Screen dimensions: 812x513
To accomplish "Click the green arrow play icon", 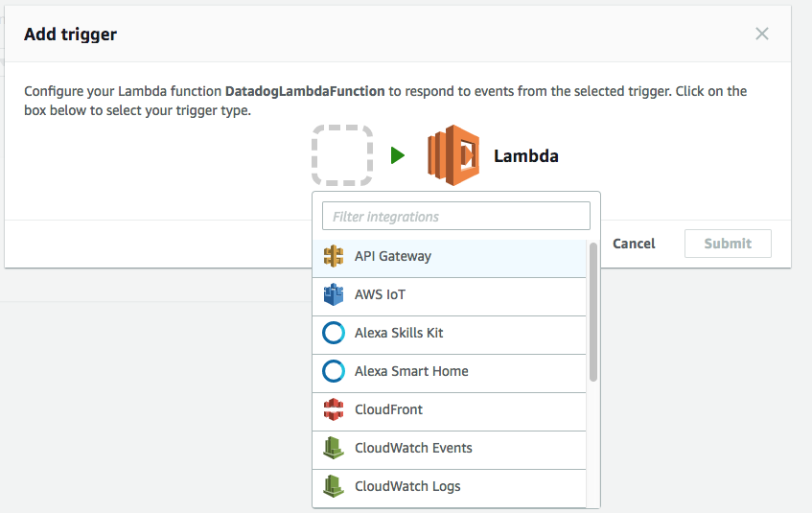I will (x=398, y=155).
